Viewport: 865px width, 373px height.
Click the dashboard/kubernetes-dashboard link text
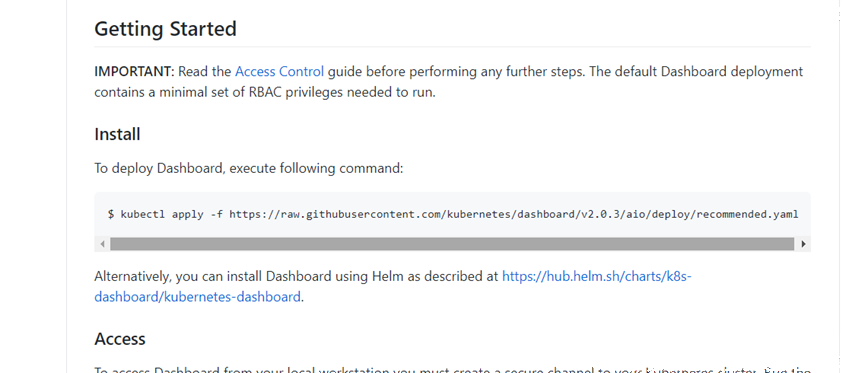197,297
